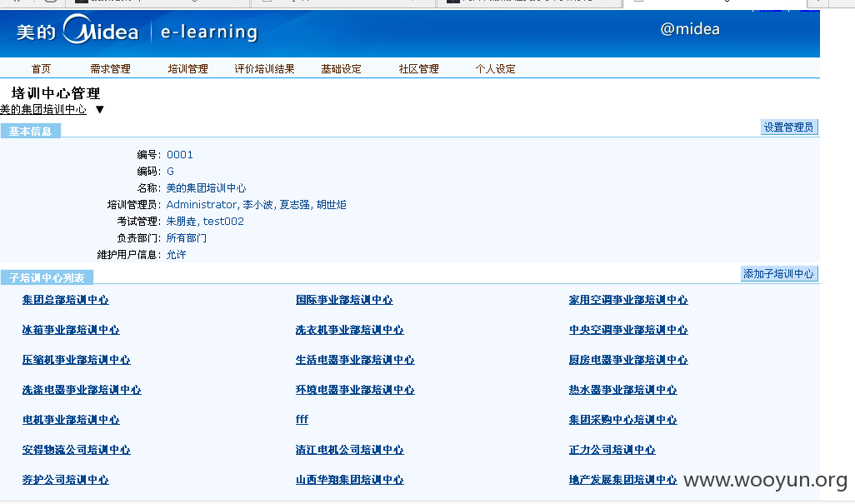Click the 编码 value G
This screenshot has height=504, width=855.
170,171
